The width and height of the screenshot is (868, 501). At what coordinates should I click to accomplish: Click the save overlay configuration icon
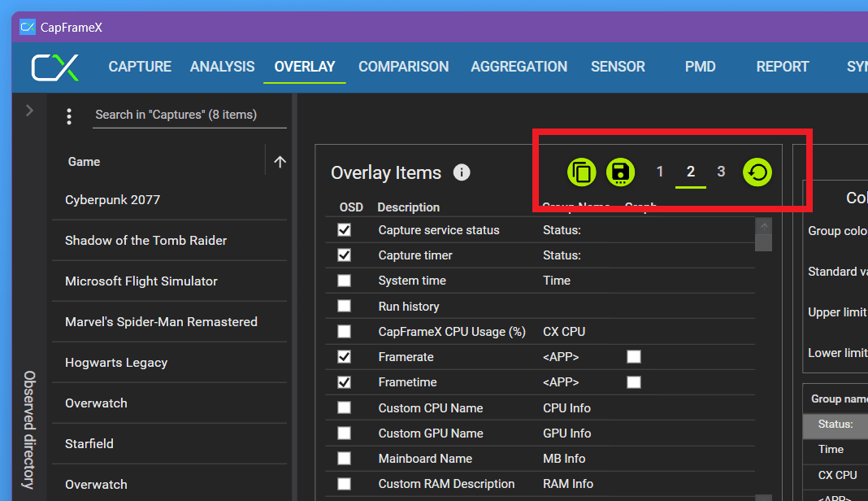pos(619,172)
